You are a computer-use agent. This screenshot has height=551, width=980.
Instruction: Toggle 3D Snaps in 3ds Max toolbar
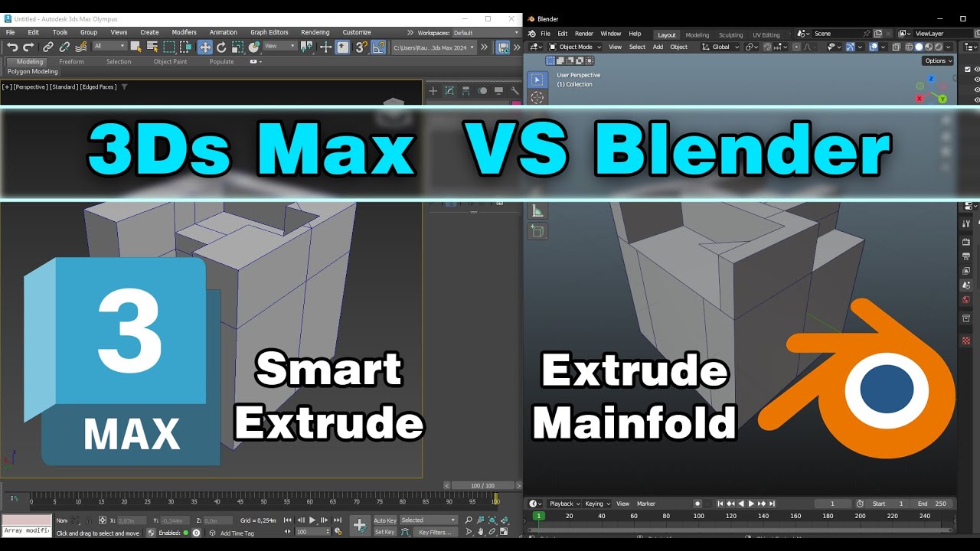(x=361, y=47)
